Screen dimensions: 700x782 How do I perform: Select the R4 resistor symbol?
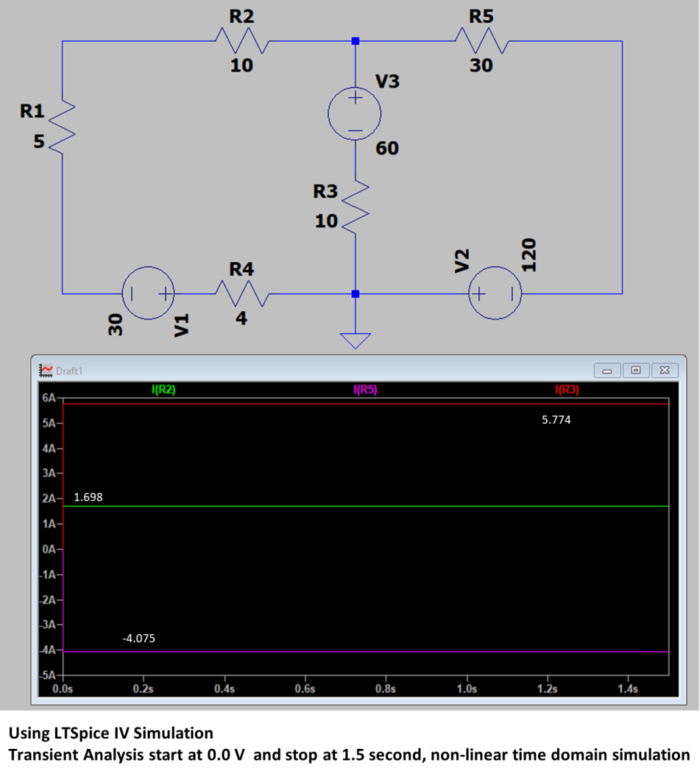242,294
